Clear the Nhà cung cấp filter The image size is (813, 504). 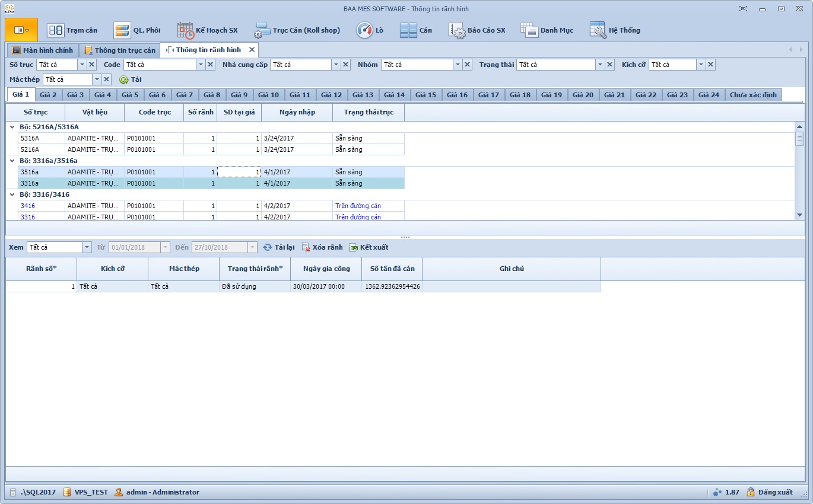tap(346, 65)
